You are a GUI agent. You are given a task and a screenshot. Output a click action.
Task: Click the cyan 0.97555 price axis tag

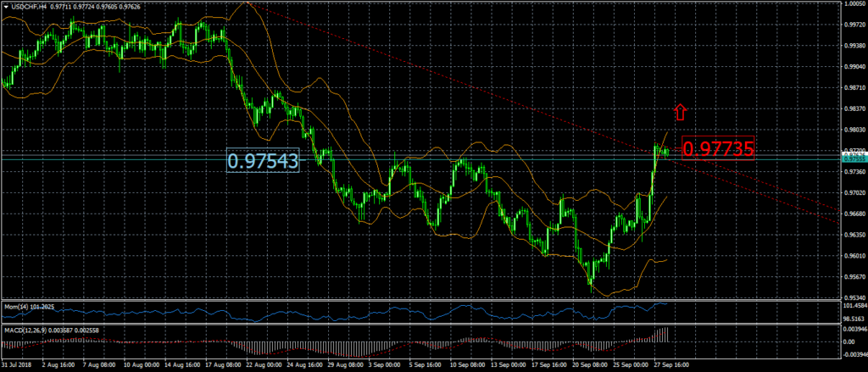[x=854, y=158]
